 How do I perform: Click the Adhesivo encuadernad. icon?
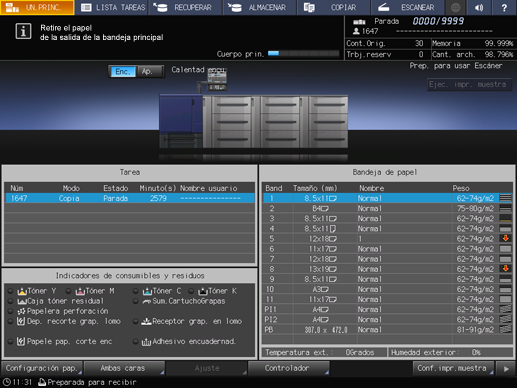[x=146, y=342]
